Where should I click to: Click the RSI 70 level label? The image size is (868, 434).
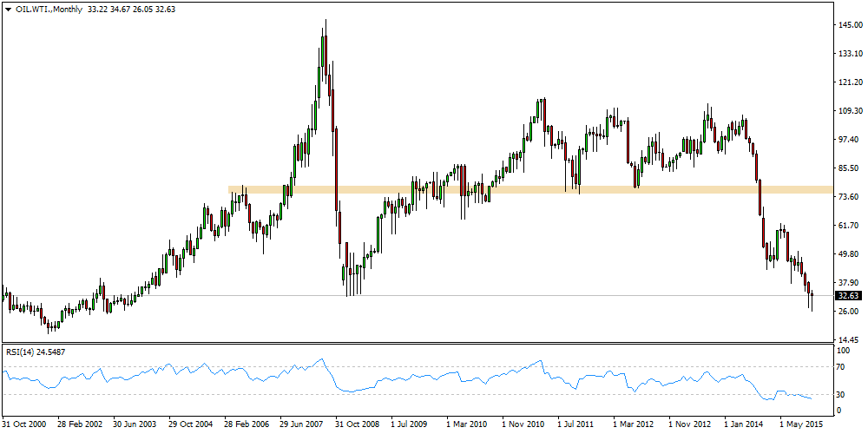click(840, 367)
